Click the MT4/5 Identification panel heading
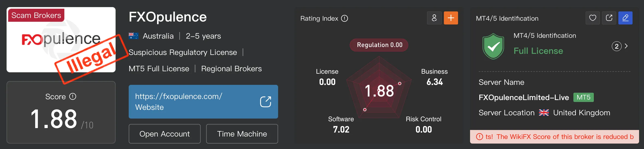The height and width of the screenshot is (149, 644). pos(507,18)
